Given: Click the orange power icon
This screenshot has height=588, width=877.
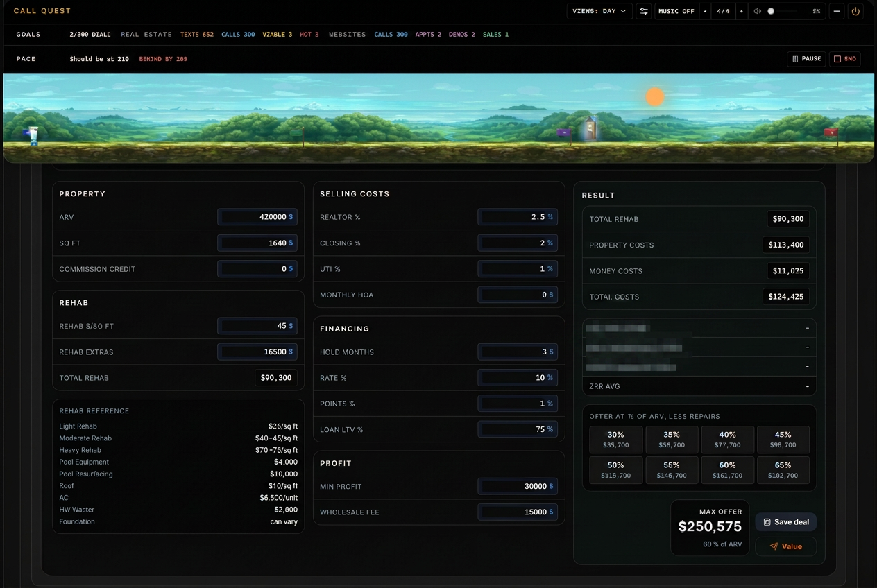Looking at the screenshot, I should 855,11.
